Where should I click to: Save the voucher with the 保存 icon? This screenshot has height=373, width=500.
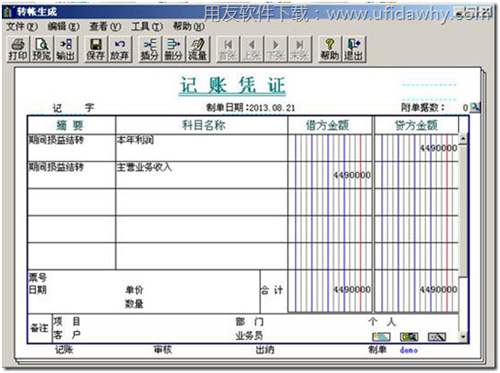95,49
